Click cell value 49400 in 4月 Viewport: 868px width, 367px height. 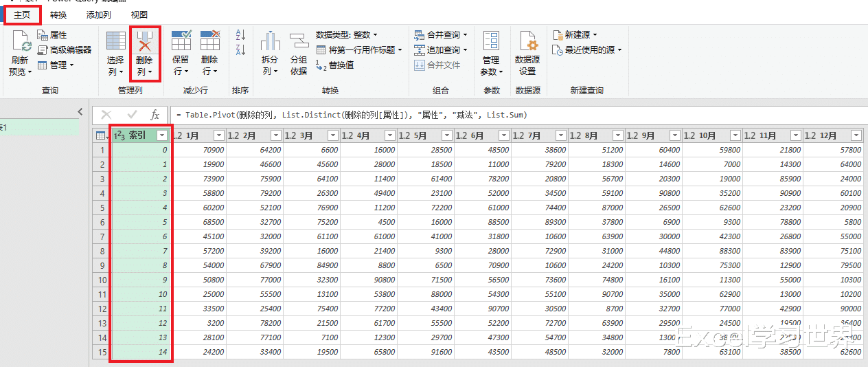click(x=383, y=193)
